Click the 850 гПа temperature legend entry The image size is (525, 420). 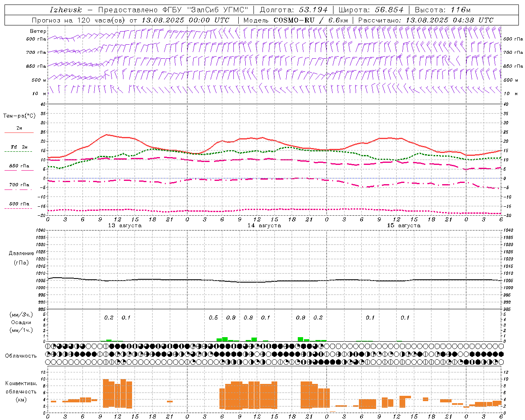point(19,166)
